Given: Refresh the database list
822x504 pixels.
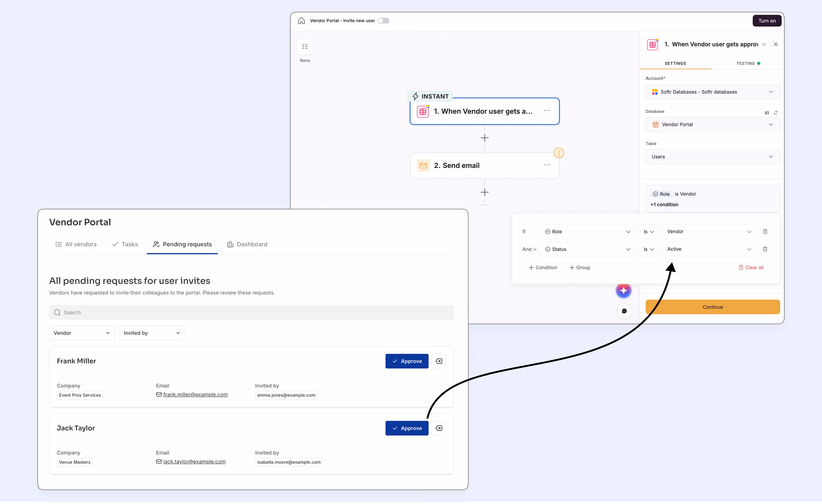Looking at the screenshot, I should [x=776, y=113].
